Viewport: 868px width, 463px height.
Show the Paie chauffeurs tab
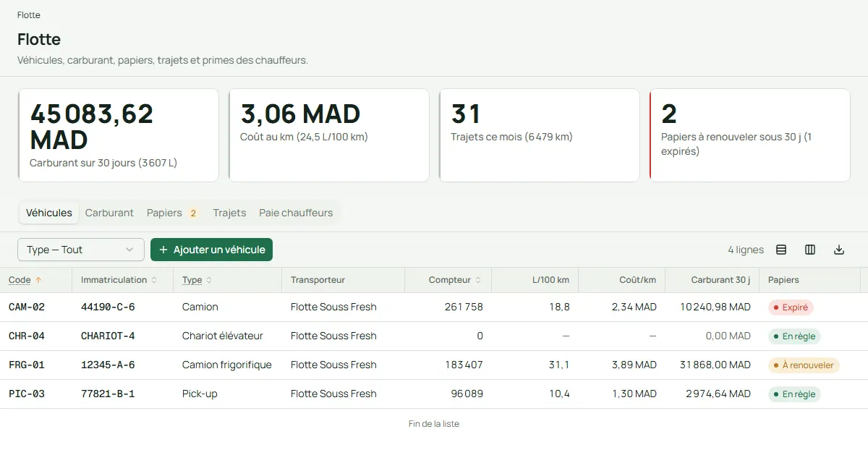296,213
